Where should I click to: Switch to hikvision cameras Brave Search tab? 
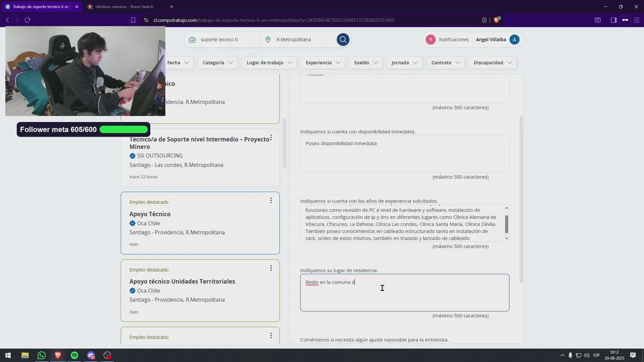pyautogui.click(x=123, y=7)
